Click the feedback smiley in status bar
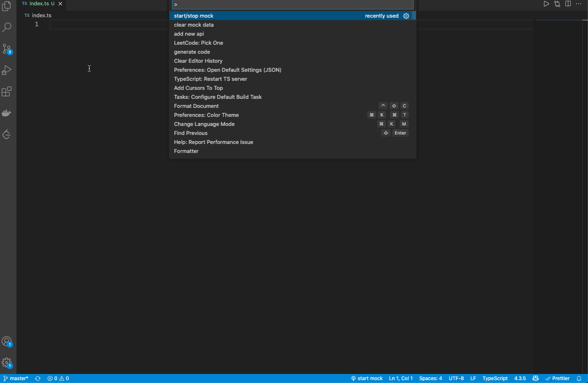The height and width of the screenshot is (383, 588). (535, 378)
